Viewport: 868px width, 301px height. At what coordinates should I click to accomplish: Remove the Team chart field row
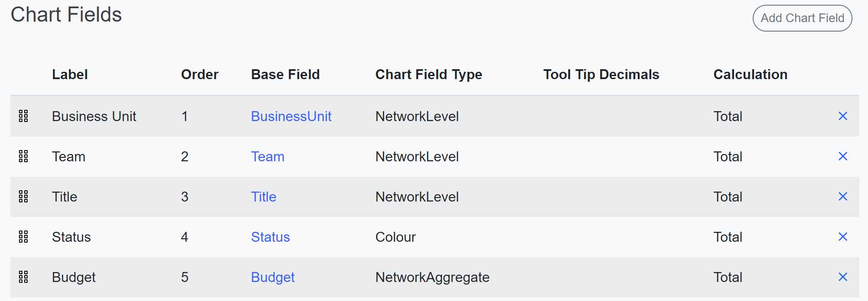coord(843,156)
